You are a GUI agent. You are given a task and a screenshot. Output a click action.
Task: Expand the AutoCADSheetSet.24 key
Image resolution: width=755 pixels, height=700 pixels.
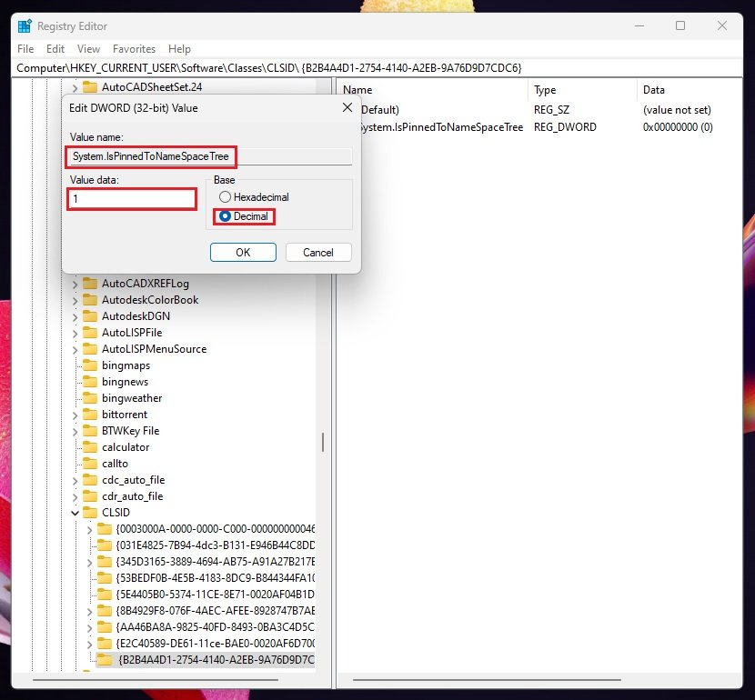pos(75,87)
